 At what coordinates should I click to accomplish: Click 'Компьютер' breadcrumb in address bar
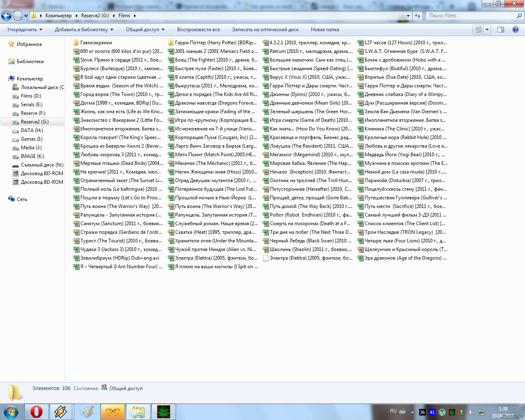click(x=58, y=16)
